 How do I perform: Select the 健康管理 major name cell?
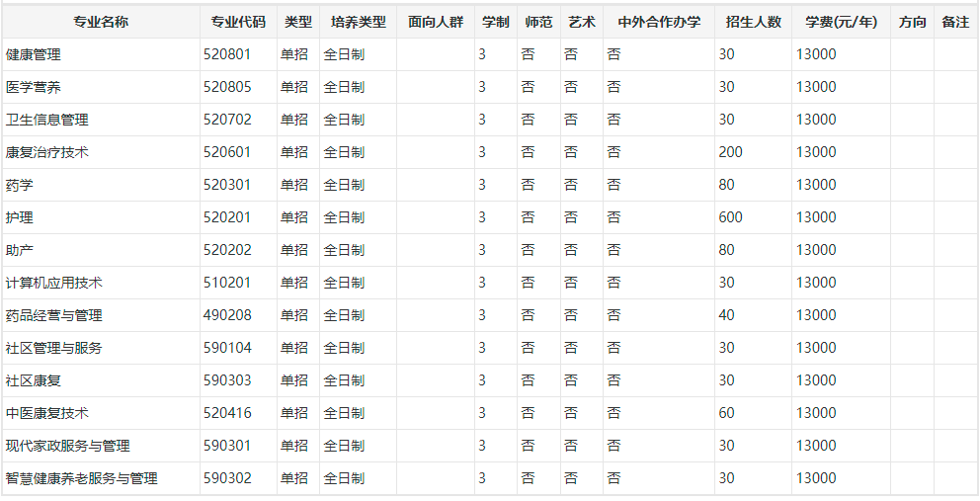point(34,54)
